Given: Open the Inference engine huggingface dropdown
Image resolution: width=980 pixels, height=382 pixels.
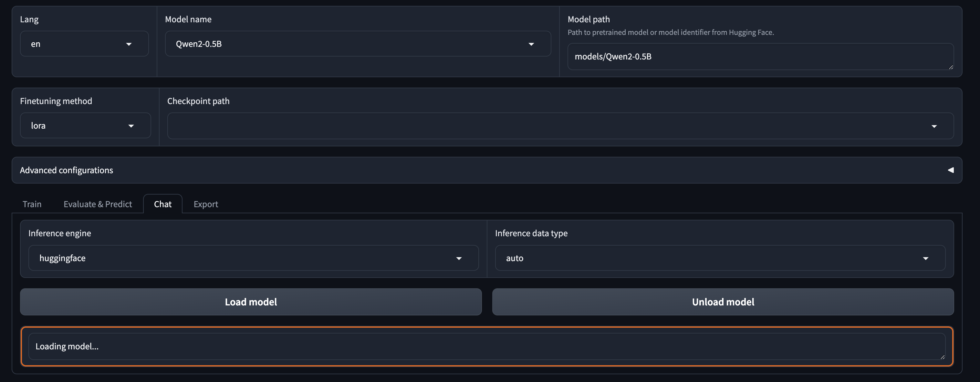Looking at the screenshot, I should coord(253,258).
